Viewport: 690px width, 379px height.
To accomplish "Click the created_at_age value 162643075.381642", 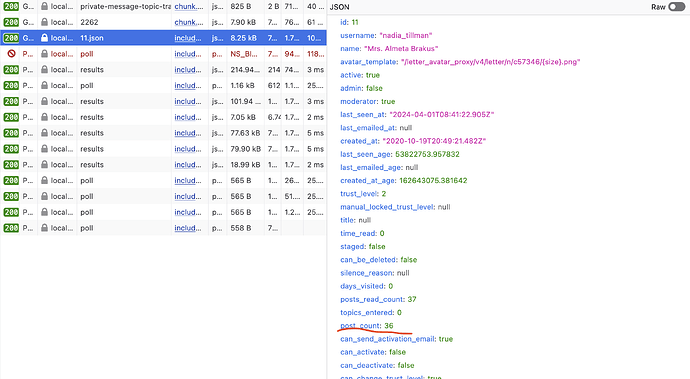I will pos(433,180).
